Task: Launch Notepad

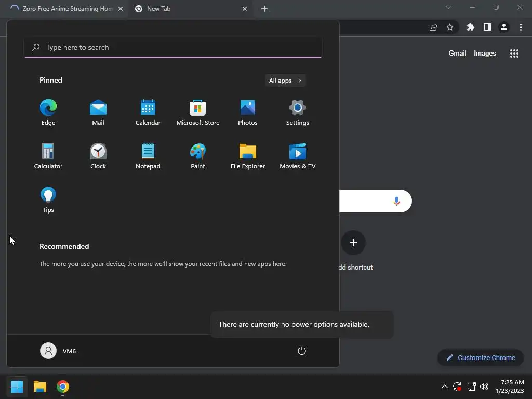Action: [148, 156]
